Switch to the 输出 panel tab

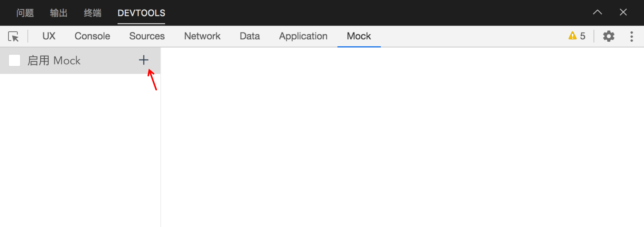point(59,13)
